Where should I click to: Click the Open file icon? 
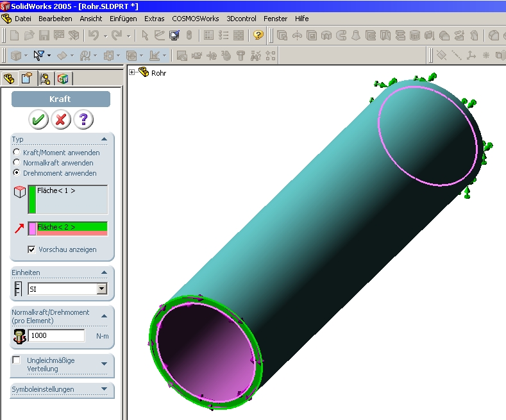pyautogui.click(x=29, y=35)
